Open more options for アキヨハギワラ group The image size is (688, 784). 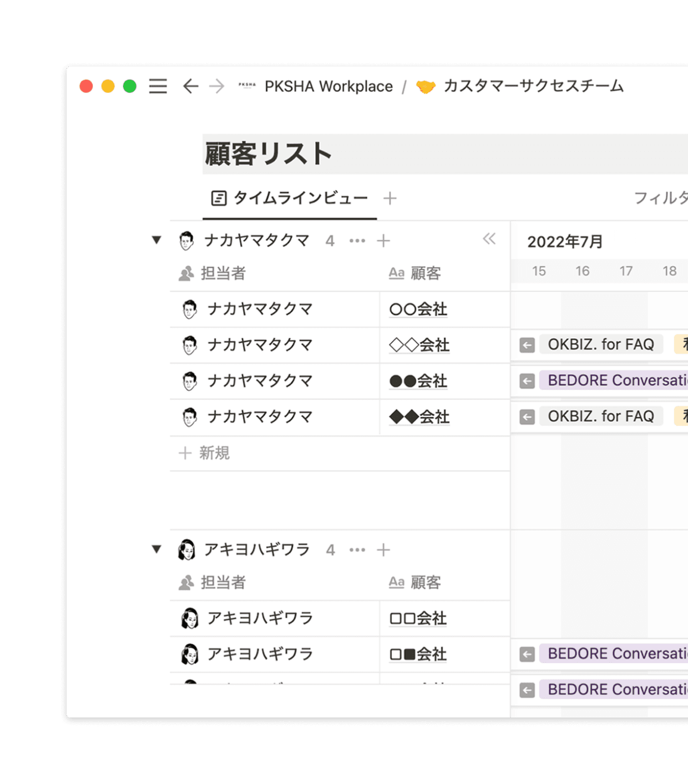click(357, 550)
